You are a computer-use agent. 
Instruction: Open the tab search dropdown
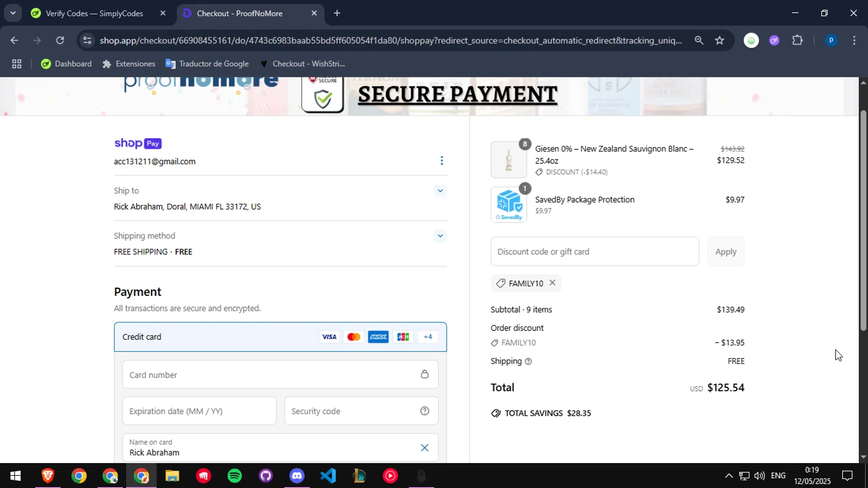13,13
